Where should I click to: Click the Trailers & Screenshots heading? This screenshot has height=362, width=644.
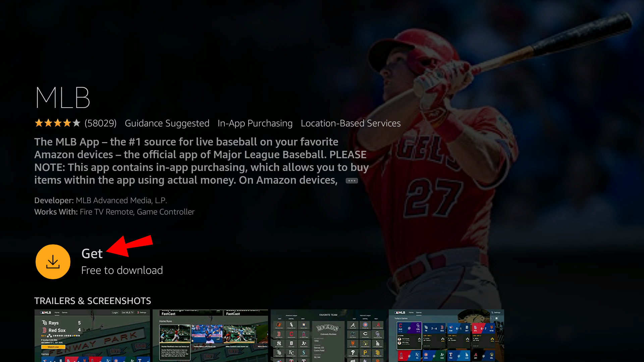click(93, 301)
